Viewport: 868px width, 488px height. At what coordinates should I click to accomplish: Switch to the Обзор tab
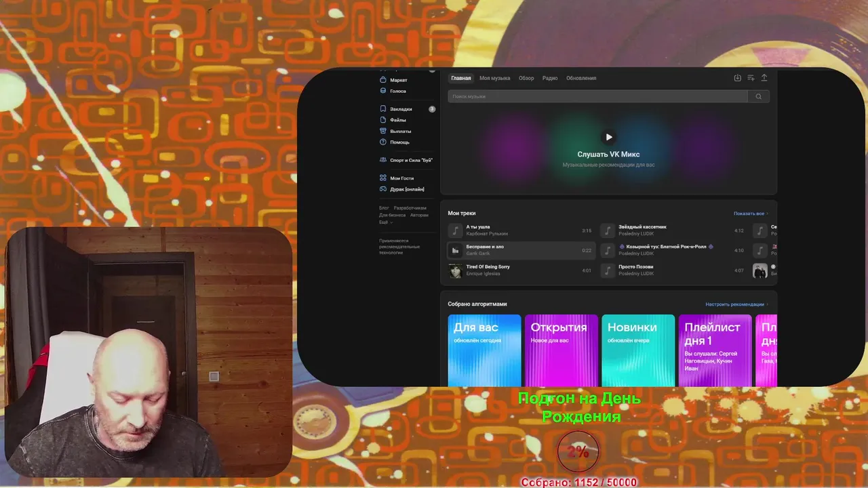coord(526,78)
